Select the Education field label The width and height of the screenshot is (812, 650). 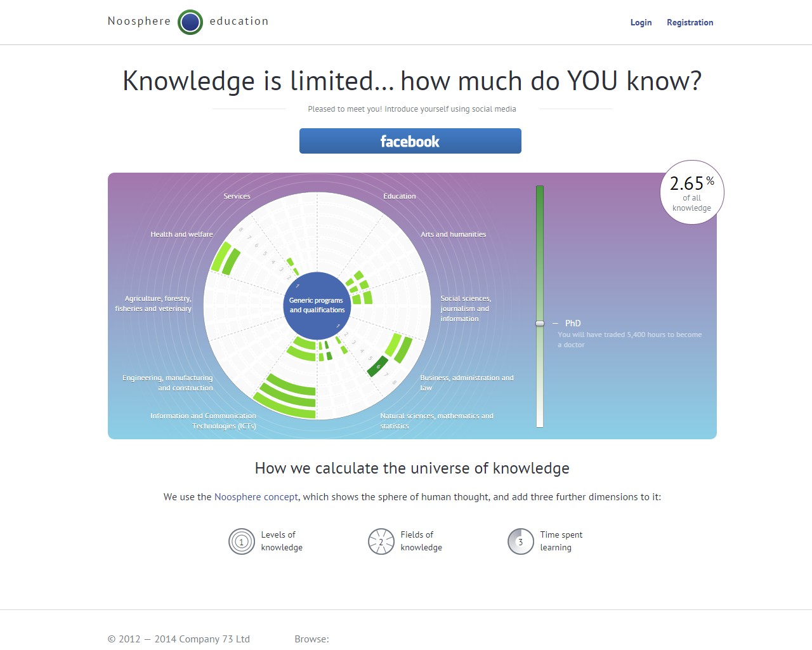click(400, 196)
